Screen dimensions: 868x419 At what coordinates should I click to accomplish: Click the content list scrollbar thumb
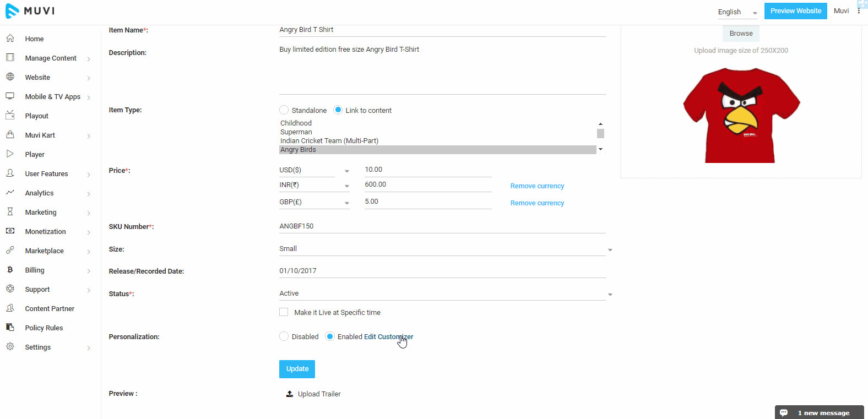pos(600,133)
